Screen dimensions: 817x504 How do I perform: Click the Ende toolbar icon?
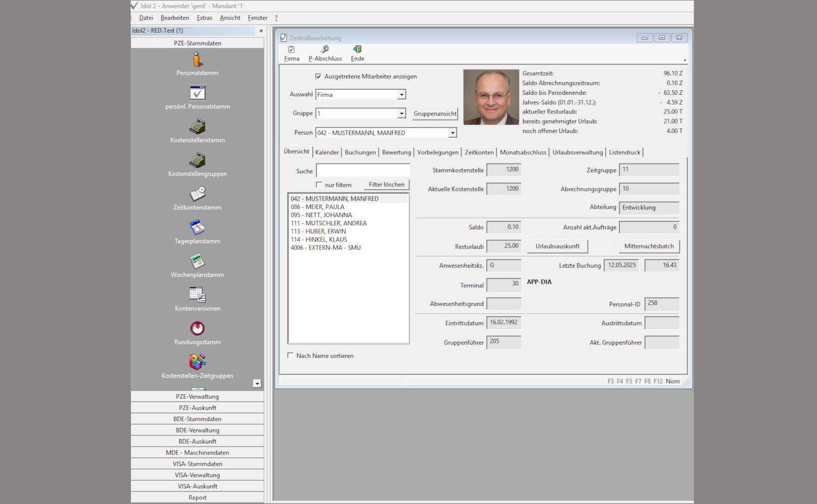357,50
